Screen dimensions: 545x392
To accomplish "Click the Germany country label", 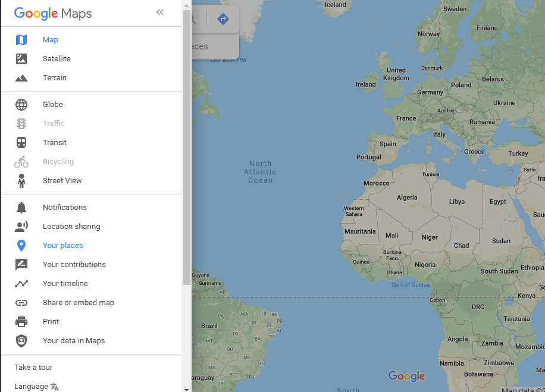I will click(x=430, y=92).
